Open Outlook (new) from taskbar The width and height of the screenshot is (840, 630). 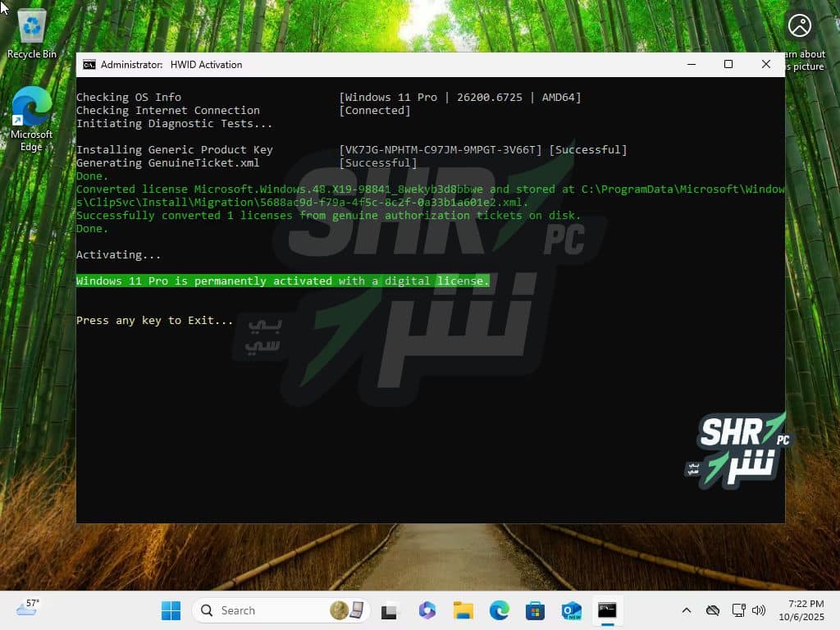click(572, 610)
